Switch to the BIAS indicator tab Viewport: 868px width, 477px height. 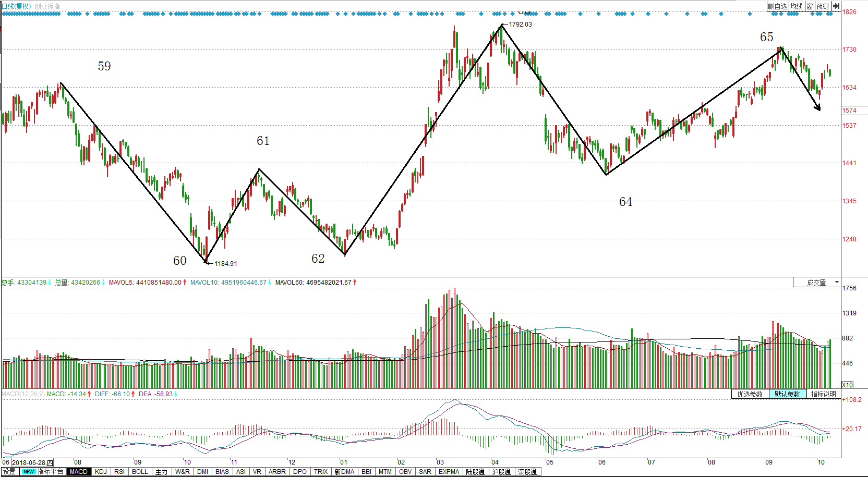(222, 471)
